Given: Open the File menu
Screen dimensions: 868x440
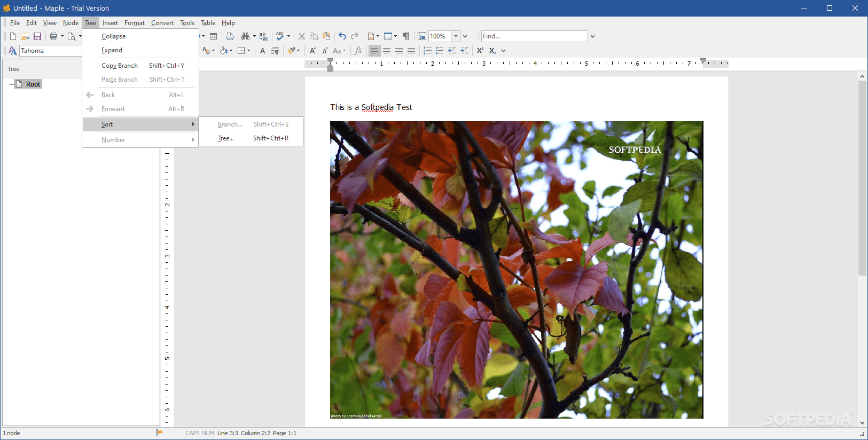Looking at the screenshot, I should coord(15,23).
